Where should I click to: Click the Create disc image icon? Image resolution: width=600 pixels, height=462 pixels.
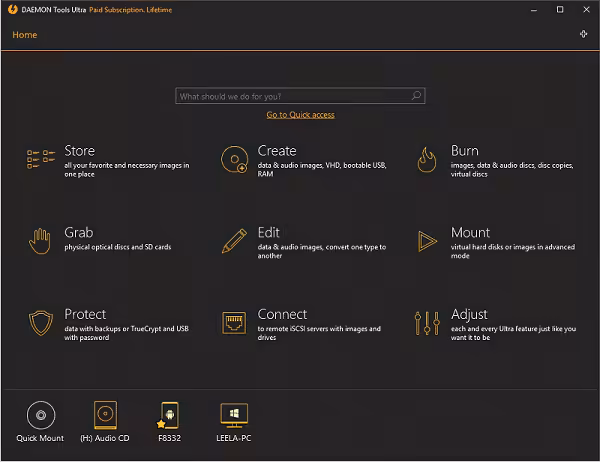click(x=234, y=158)
